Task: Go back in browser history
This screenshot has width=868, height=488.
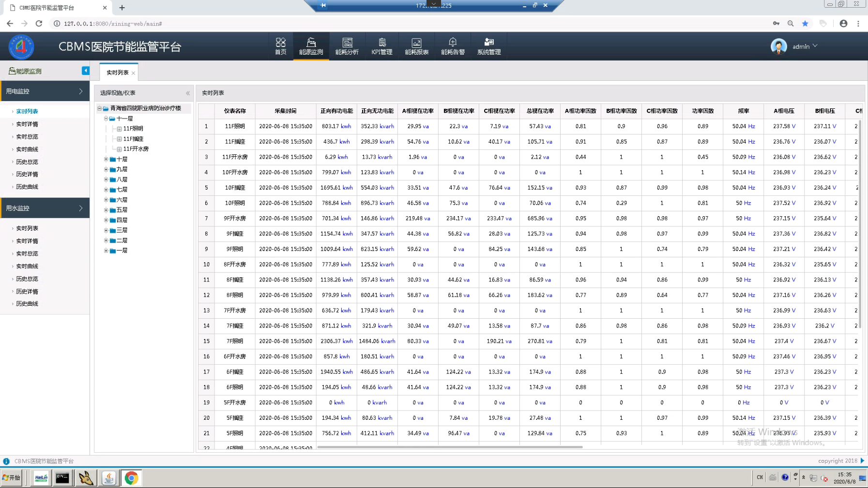Action: point(10,23)
